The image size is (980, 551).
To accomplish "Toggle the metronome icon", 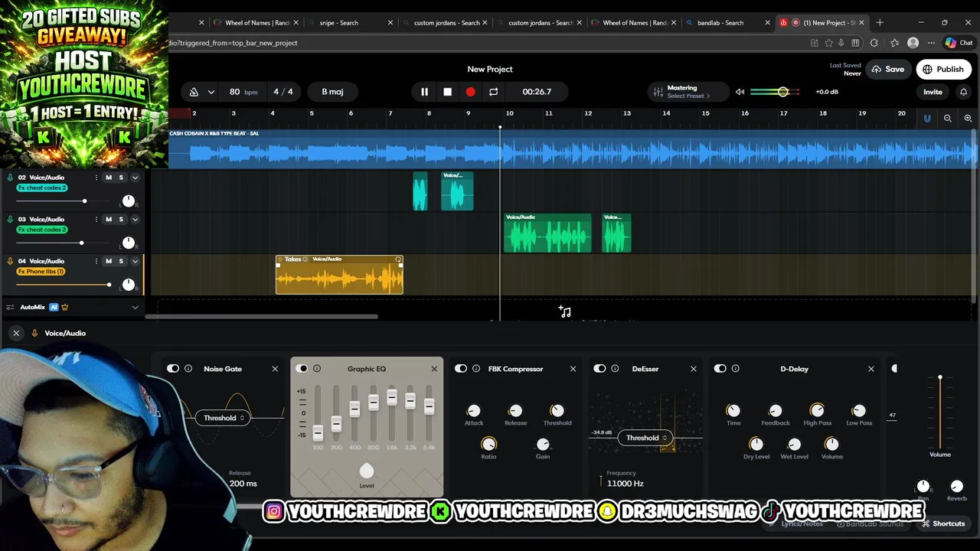I will point(194,92).
